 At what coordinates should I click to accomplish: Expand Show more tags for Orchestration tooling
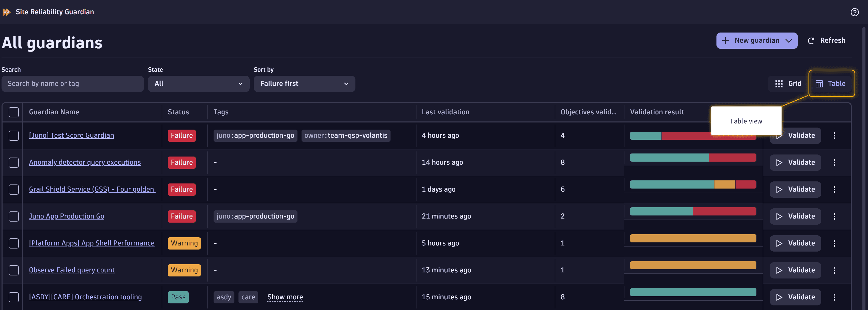[285, 297]
